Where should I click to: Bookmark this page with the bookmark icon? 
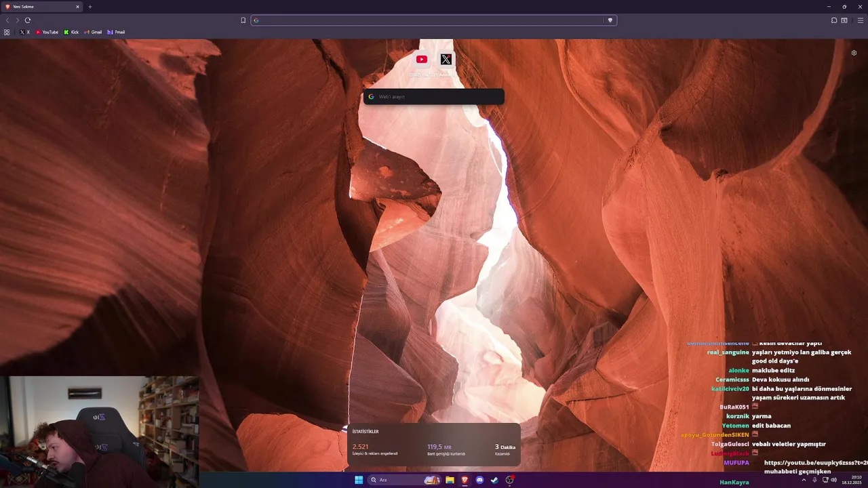(x=243, y=20)
